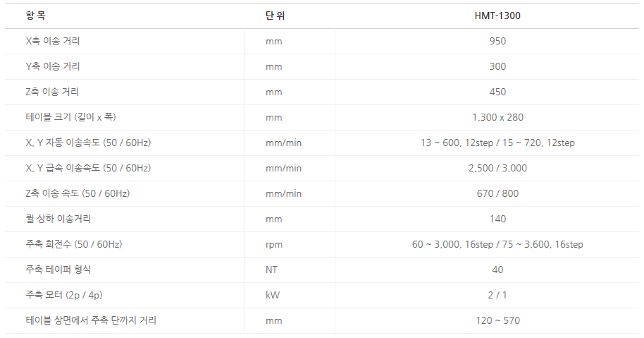This screenshot has width=644, height=338.
Task: Click the rpm unit cell
Action: (x=273, y=244)
